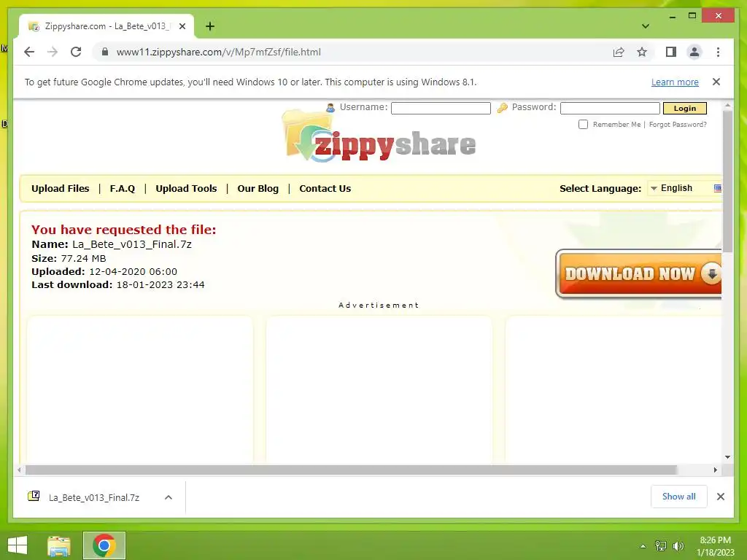Viewport: 747px width, 560px height.
Task: Close the Zippyshare tab
Action: (182, 26)
